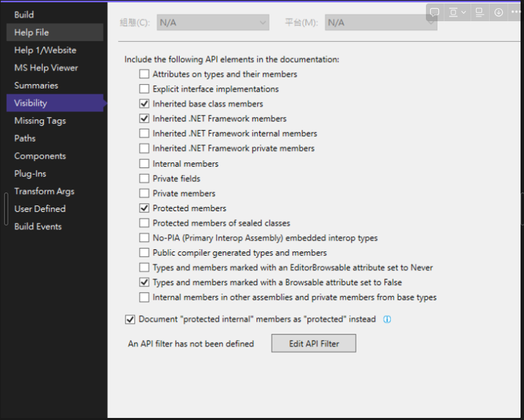Screen dimensions: 524x420
Task: Uncheck Inherited base class members
Action: click(144, 103)
